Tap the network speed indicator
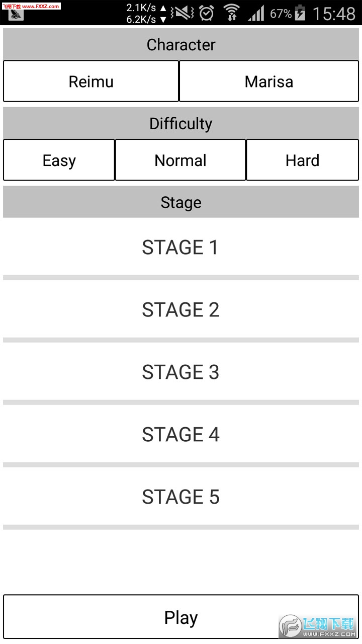 (146, 14)
